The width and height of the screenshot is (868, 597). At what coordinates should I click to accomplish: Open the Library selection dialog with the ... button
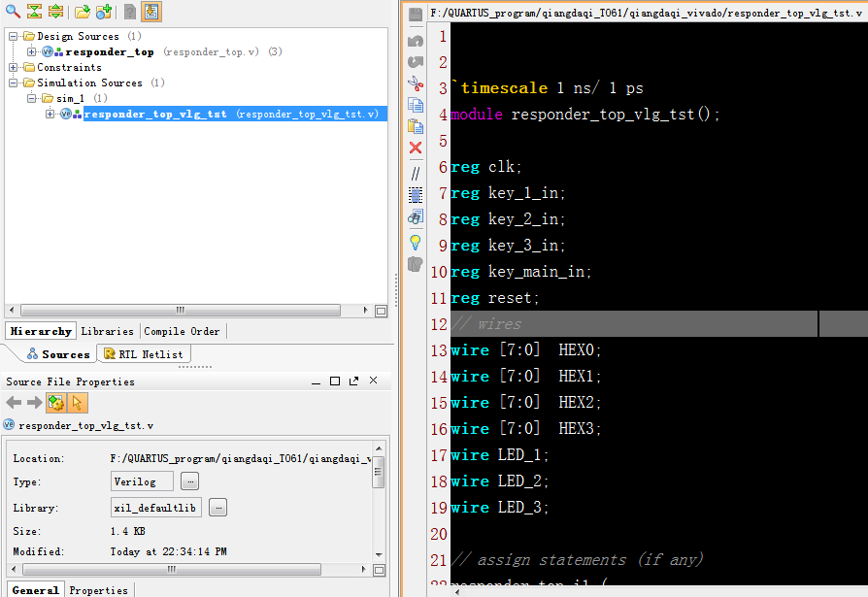click(217, 507)
